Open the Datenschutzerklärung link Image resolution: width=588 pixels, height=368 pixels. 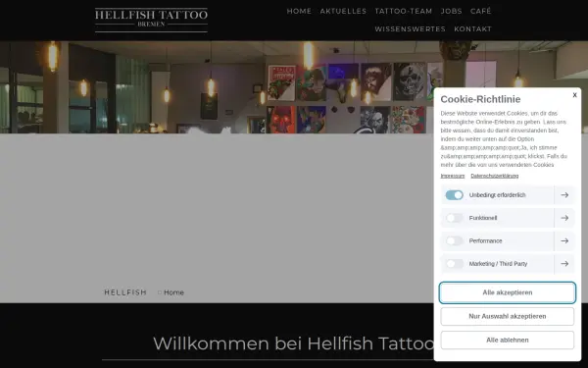[494, 176]
